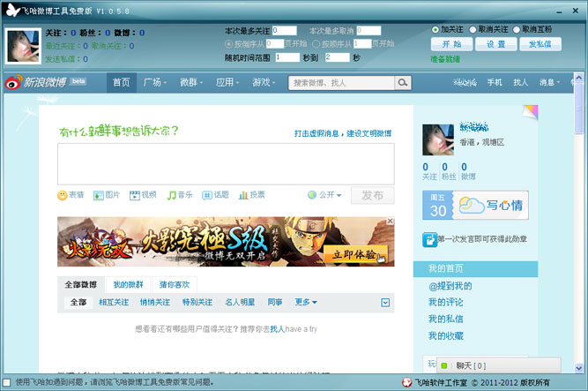Open the Friday 30 calendar tile

(x=437, y=205)
